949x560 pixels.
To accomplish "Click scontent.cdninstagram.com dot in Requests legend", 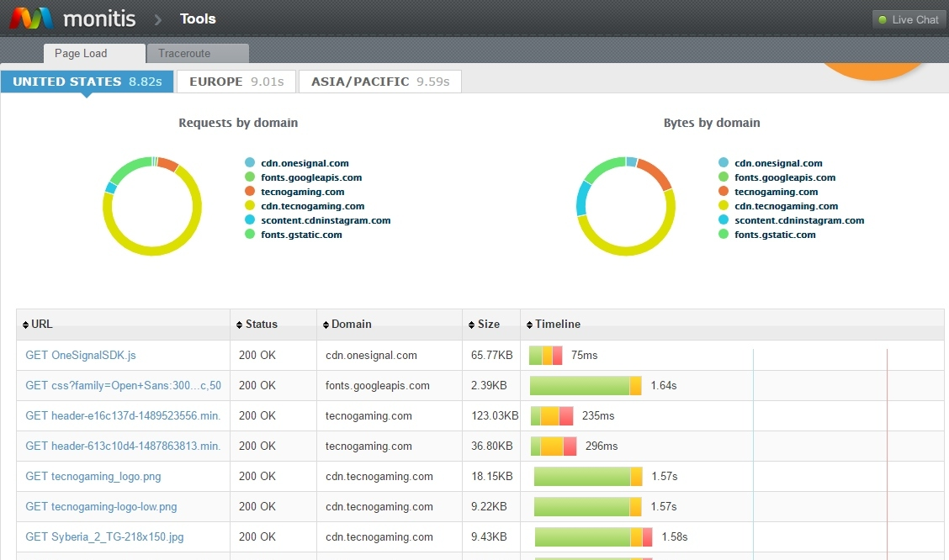I will pyautogui.click(x=250, y=220).
